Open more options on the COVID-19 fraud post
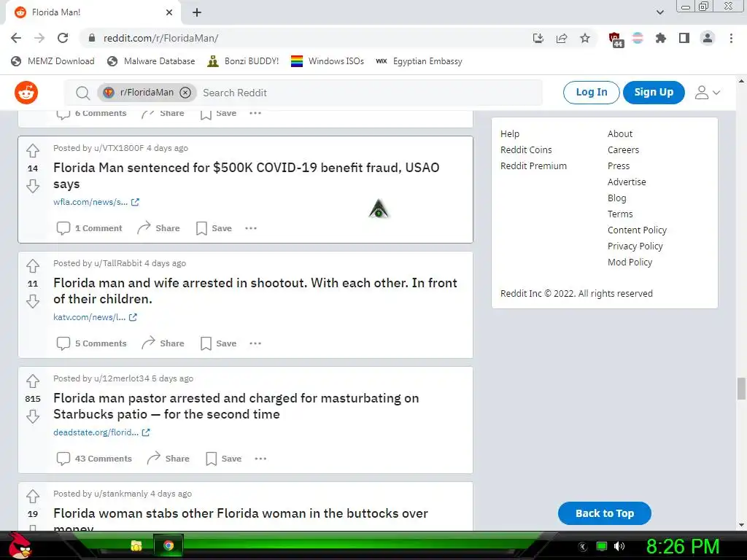This screenshot has height=560, width=747. [x=251, y=228]
